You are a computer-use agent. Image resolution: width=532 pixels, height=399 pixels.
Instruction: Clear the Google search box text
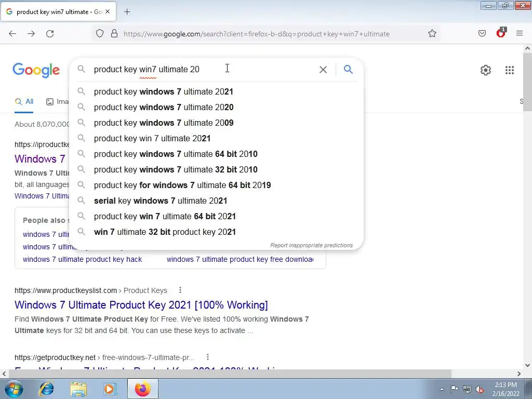click(323, 70)
